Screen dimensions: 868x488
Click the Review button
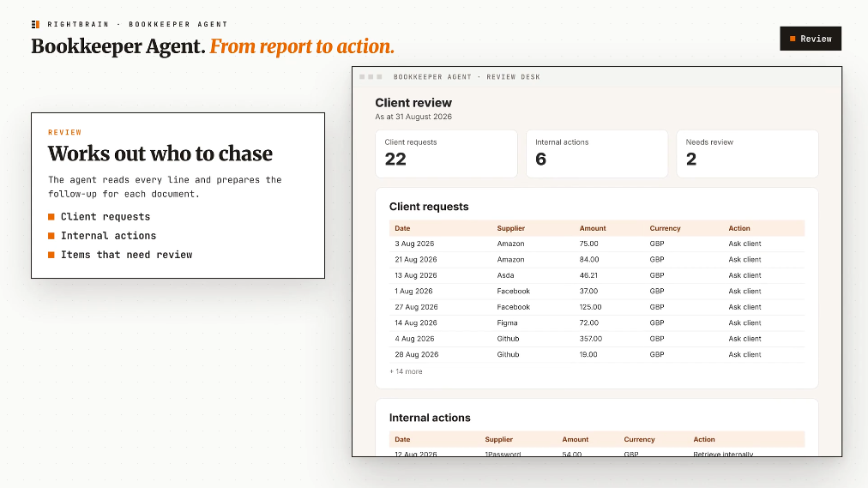811,39
